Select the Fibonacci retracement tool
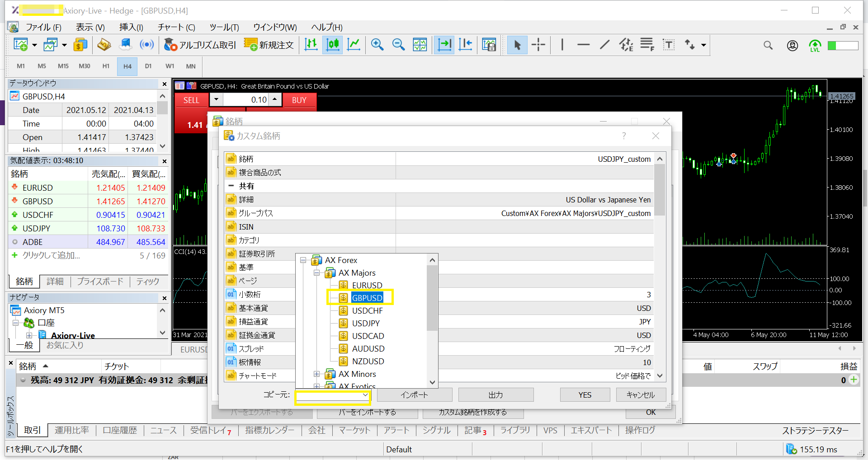 pos(647,45)
